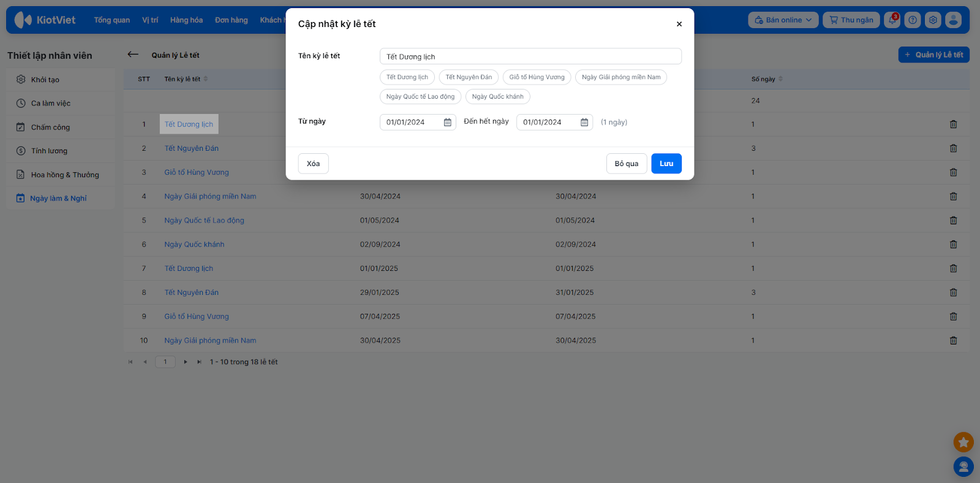980x483 pixels.
Task: Open the Từ ngày calendar picker icon
Action: point(448,123)
